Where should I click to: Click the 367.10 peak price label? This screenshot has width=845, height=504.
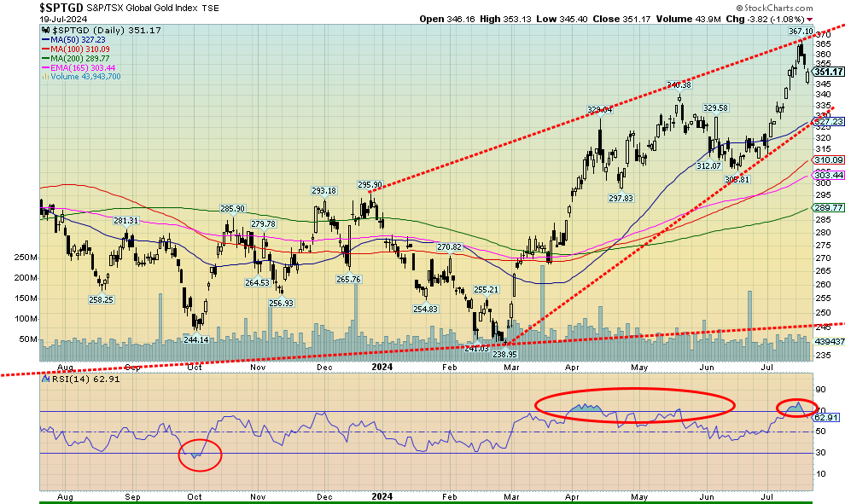[x=800, y=32]
